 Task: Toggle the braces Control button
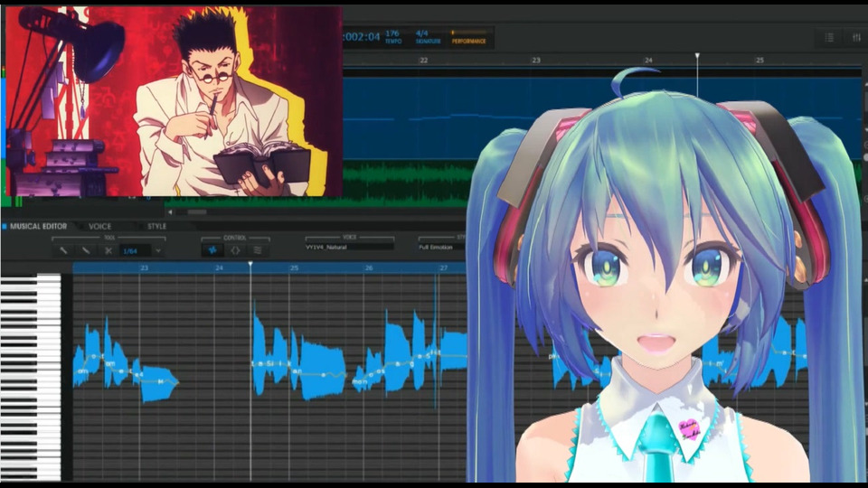(x=235, y=250)
